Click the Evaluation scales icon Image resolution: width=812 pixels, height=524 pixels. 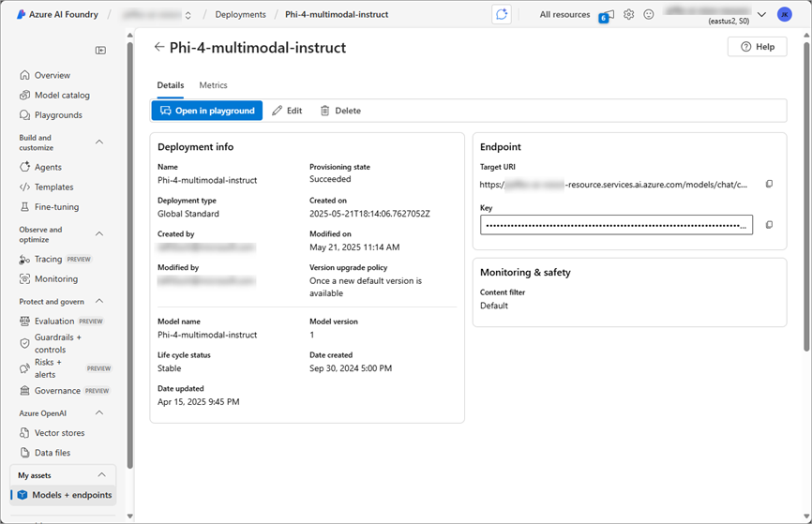point(24,321)
